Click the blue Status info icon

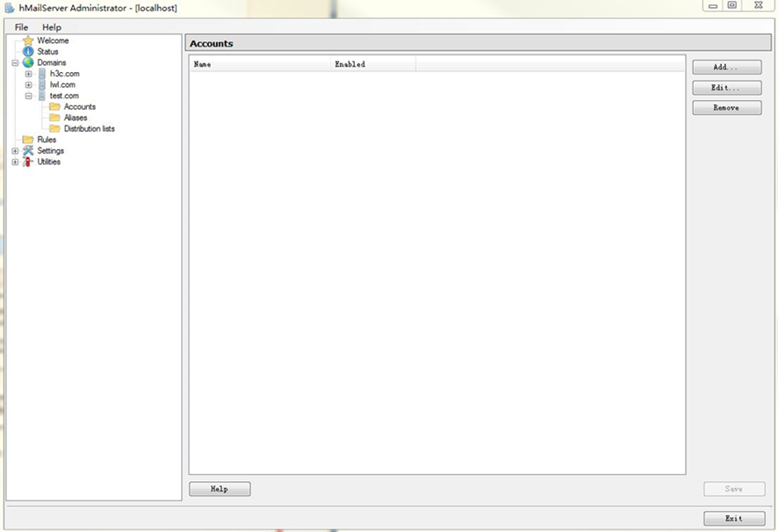[x=28, y=52]
